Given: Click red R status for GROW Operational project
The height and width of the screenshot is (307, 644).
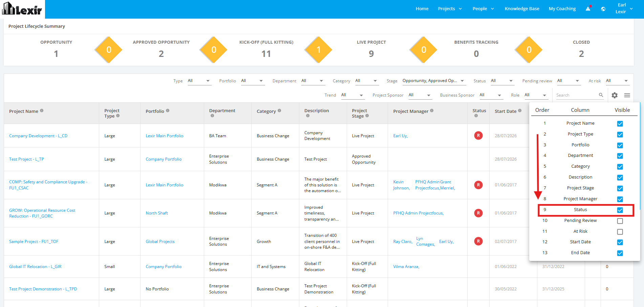Looking at the screenshot, I should tap(478, 213).
